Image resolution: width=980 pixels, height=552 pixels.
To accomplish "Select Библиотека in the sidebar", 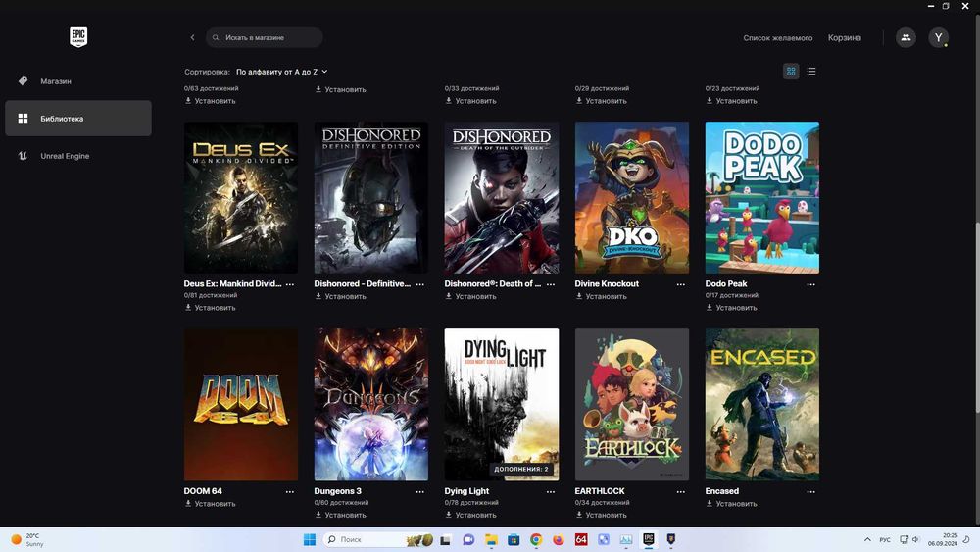I will coord(78,119).
